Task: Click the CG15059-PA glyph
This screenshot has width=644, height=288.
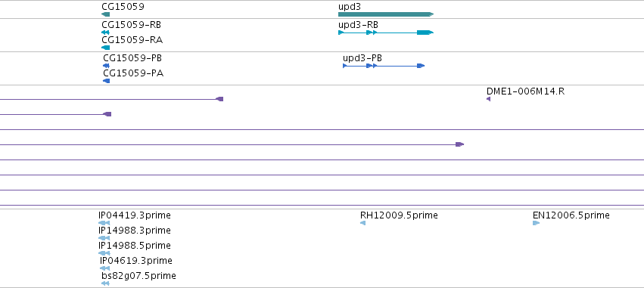Action: (x=107, y=81)
